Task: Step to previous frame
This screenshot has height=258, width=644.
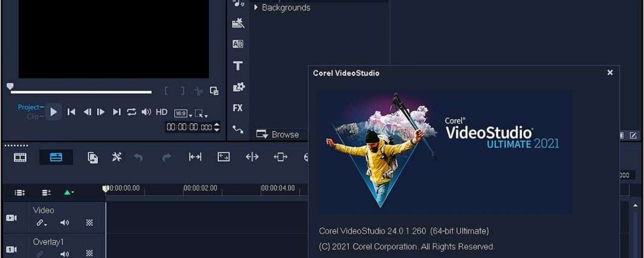Action: 87,111
